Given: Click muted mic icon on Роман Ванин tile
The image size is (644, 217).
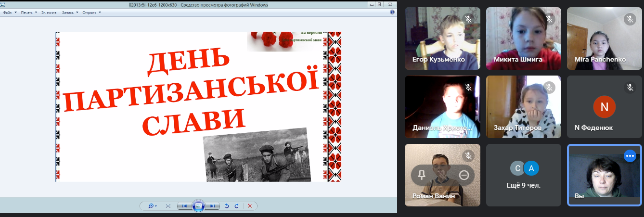Looking at the screenshot, I should 467,156.
